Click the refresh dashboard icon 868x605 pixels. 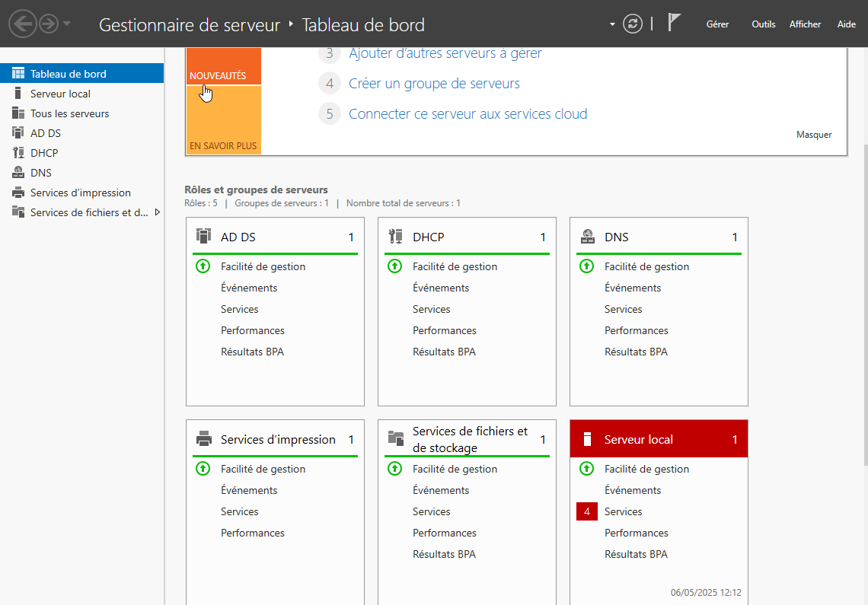click(633, 24)
